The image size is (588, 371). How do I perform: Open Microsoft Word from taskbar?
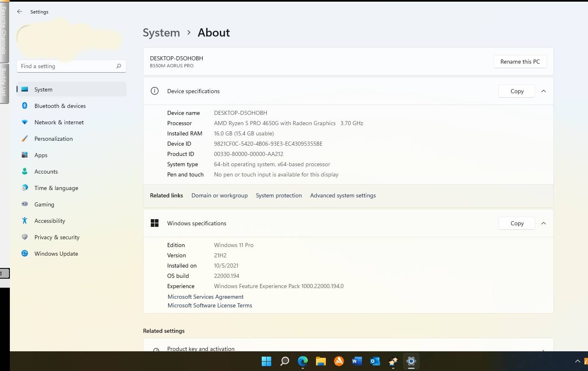pyautogui.click(x=357, y=361)
